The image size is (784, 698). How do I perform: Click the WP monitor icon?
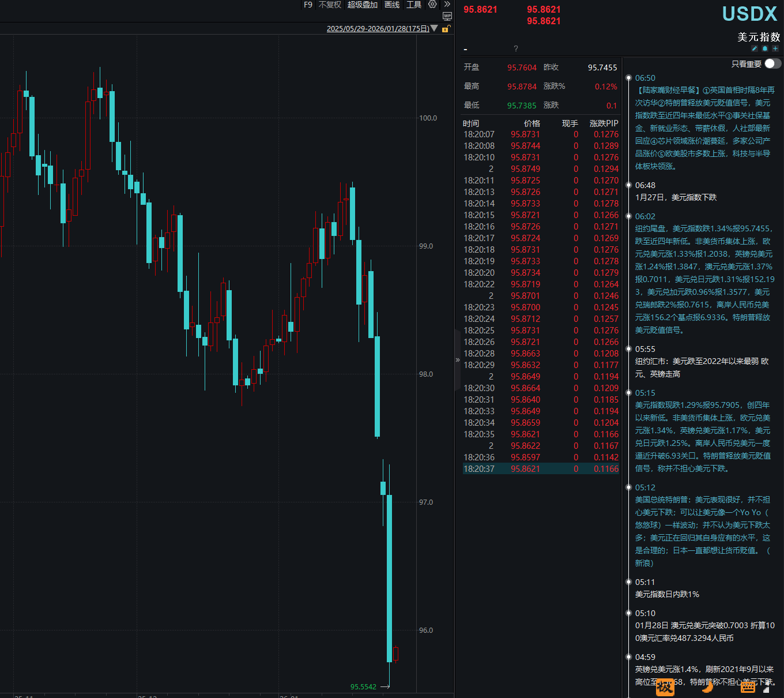click(x=447, y=16)
